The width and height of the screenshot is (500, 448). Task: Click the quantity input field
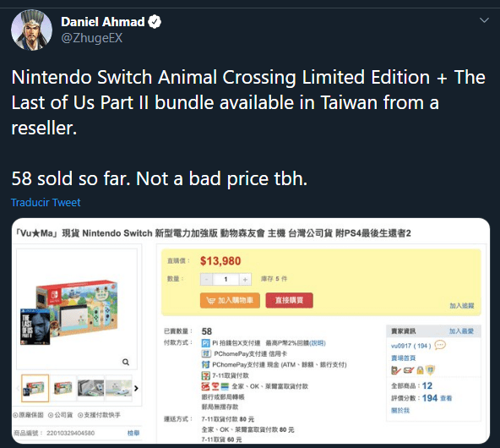[226, 280]
